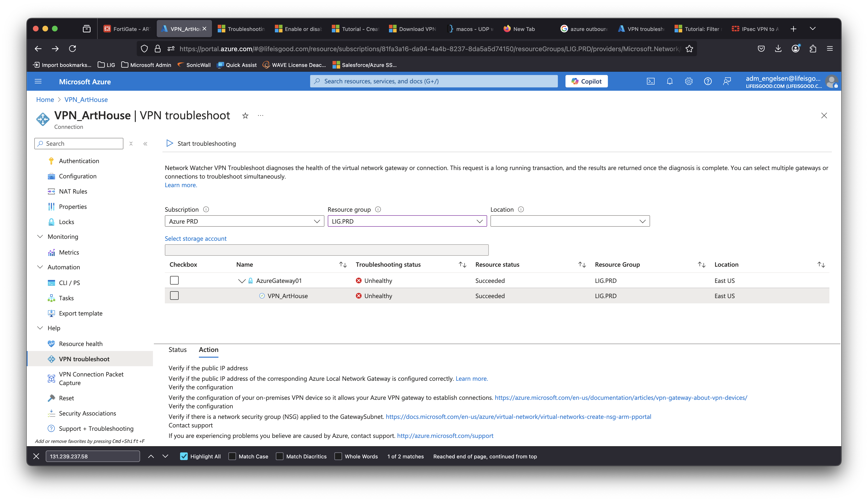Open azure.microsoft.com/support link
868x501 pixels.
[x=445, y=436]
